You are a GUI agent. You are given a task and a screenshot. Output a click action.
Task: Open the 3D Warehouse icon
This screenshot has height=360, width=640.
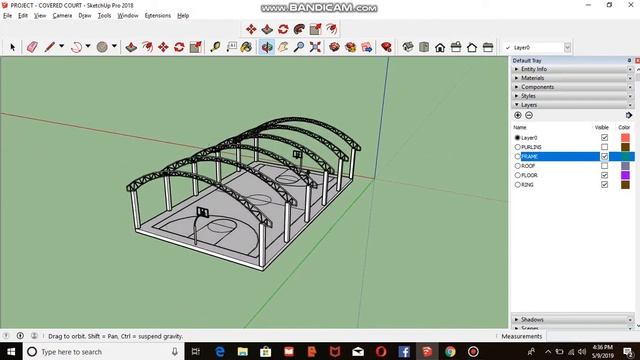pyautogui.click(x=334, y=47)
